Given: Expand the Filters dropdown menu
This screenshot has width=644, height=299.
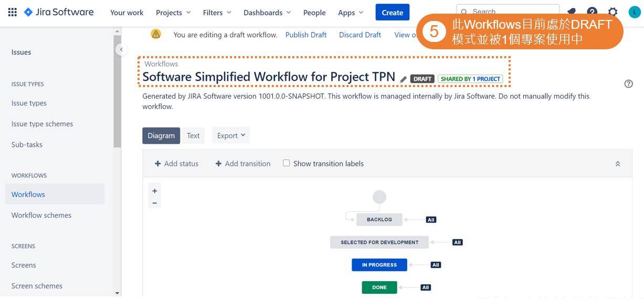Looking at the screenshot, I should tap(217, 13).
